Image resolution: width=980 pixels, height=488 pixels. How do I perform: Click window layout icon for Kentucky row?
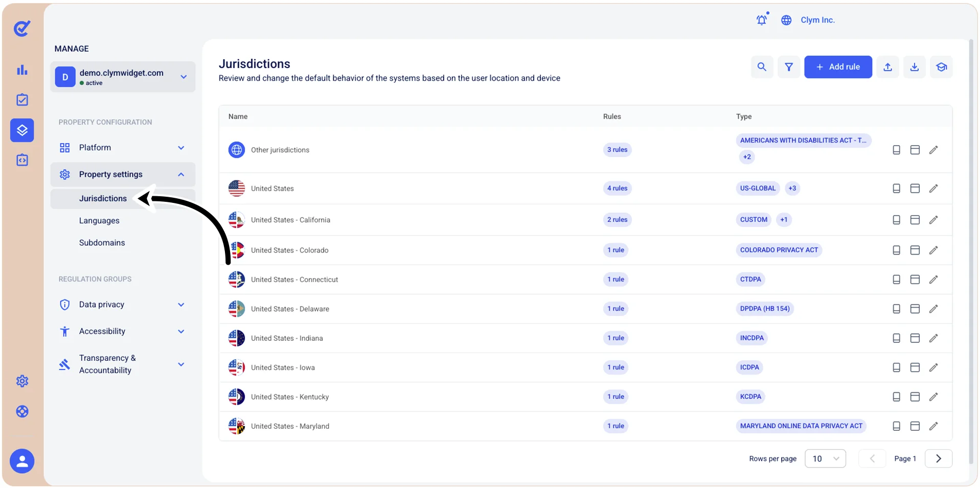[x=915, y=397]
